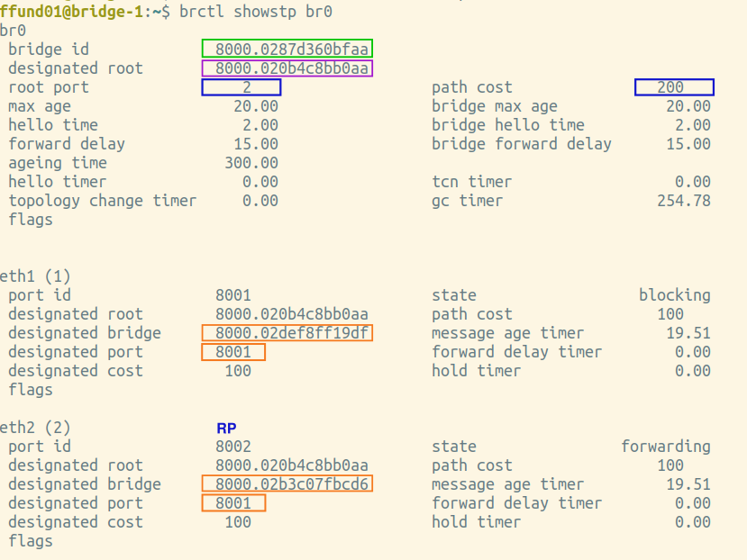Click eth2 designated bridge 8000.02b3c07fbcd6
Viewport: 747px width, 560px height.
tap(287, 483)
